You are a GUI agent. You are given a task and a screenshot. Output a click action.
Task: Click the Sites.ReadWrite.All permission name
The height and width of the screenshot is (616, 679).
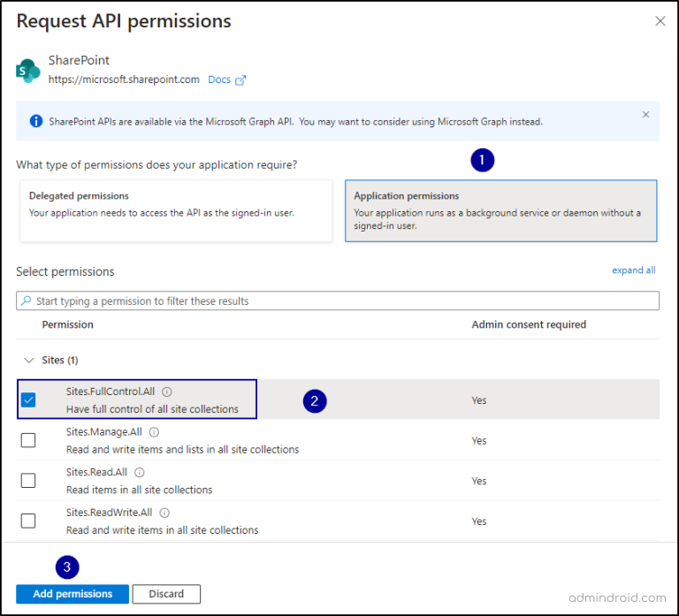click(x=109, y=513)
